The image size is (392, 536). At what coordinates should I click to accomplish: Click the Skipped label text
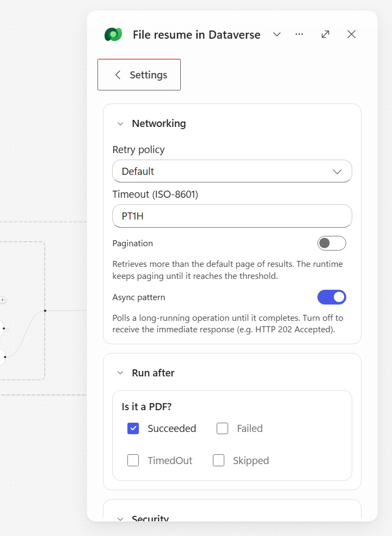coord(251,460)
